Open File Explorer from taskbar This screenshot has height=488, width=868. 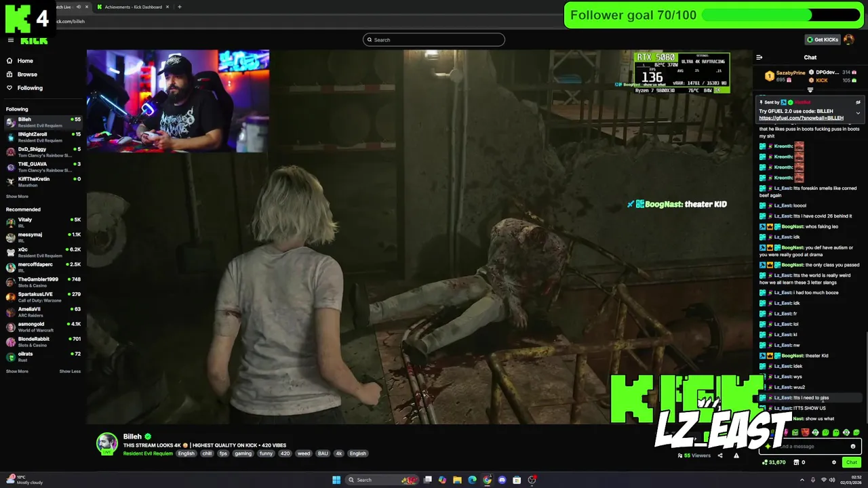click(457, 480)
